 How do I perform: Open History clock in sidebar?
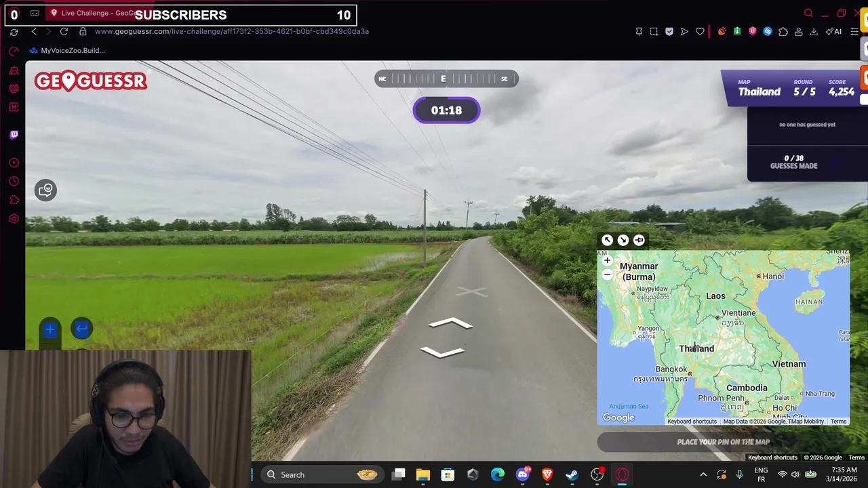[14, 181]
